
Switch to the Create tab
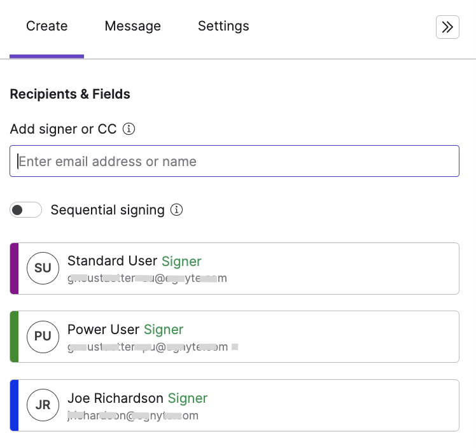click(x=46, y=26)
